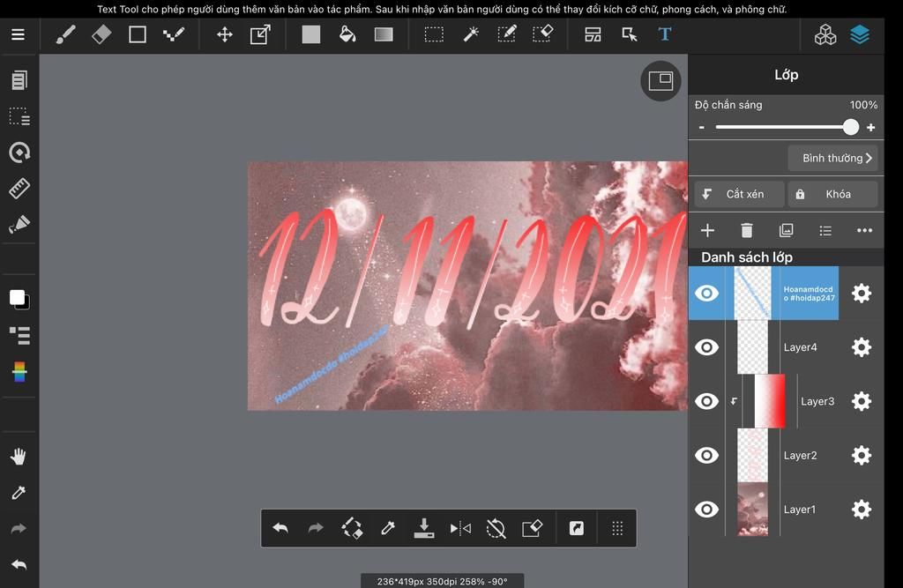Select the Gradient tool
The image size is (903, 588).
point(384,34)
